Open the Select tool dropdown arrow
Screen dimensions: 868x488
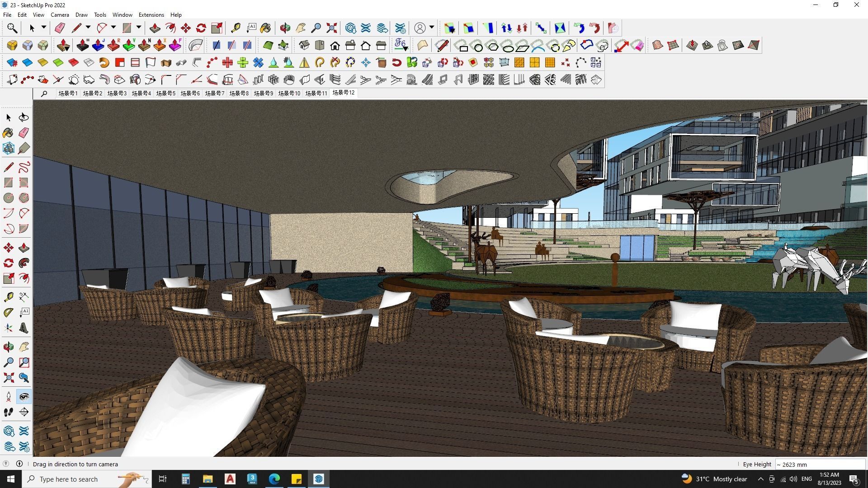[x=44, y=28]
